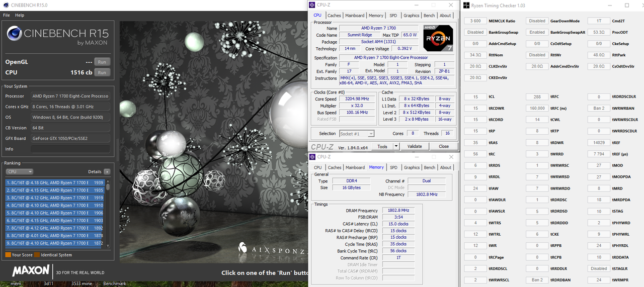
Task: Click the AMD Ryzen 7 1700 Name field in CPU-Z
Action: [x=379, y=28]
